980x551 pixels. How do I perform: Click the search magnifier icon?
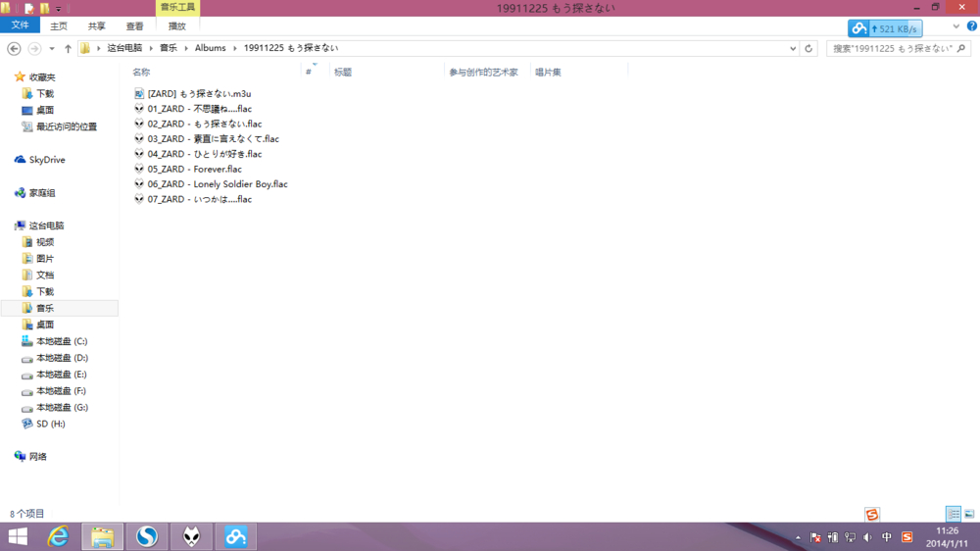(x=961, y=48)
